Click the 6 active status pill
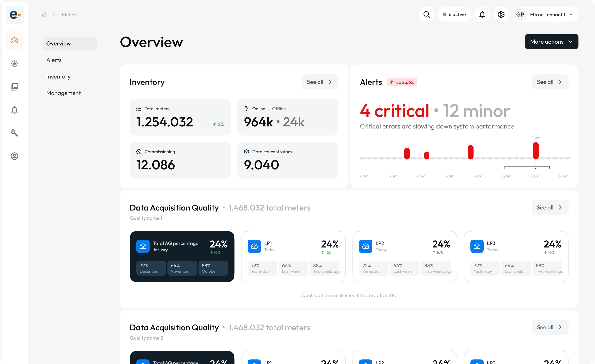The image size is (595, 364). 454,14
